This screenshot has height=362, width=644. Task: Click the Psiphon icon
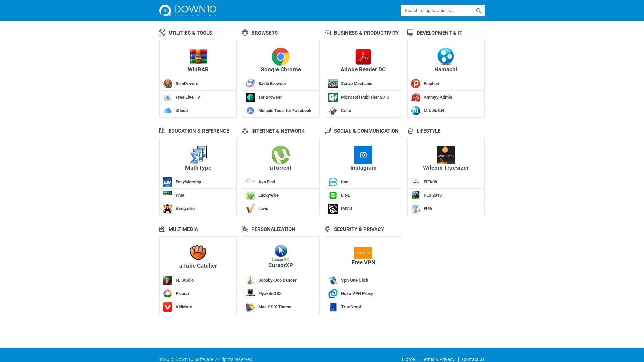[x=416, y=84]
